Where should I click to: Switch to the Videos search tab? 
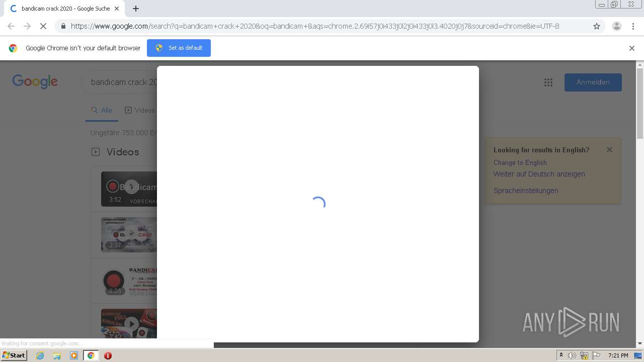coord(140,110)
